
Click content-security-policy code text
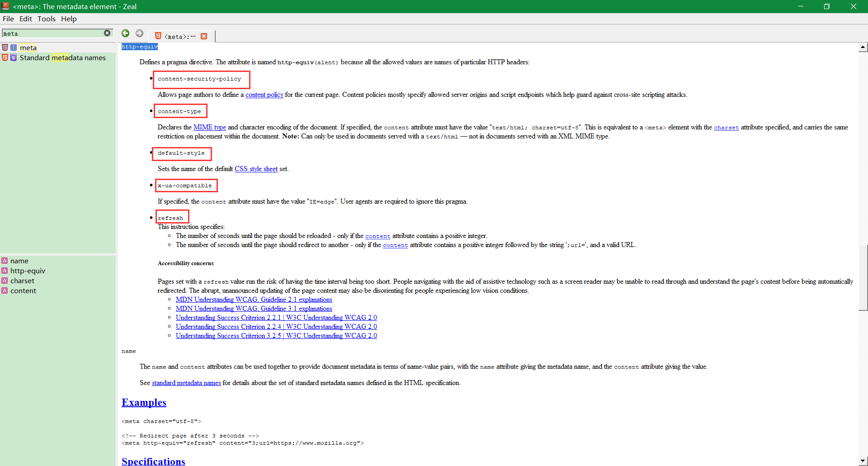click(x=199, y=79)
